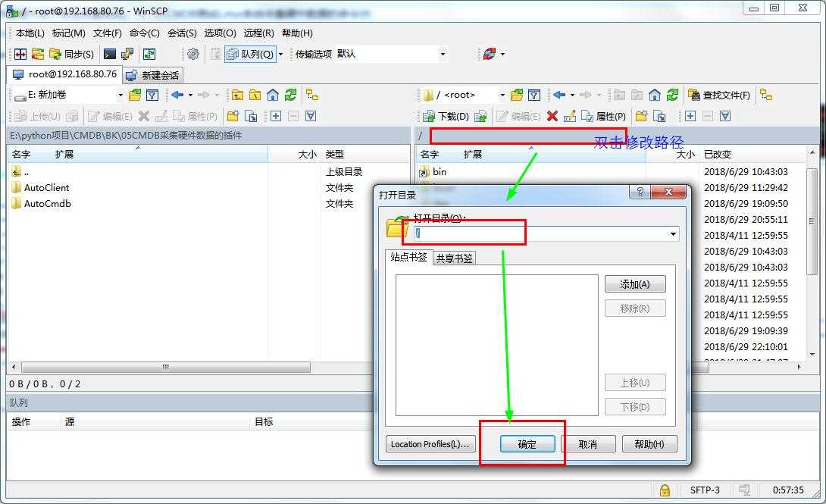Open the New Session (新建会话) tab
Screen dimensions: 826x504
click(x=153, y=75)
